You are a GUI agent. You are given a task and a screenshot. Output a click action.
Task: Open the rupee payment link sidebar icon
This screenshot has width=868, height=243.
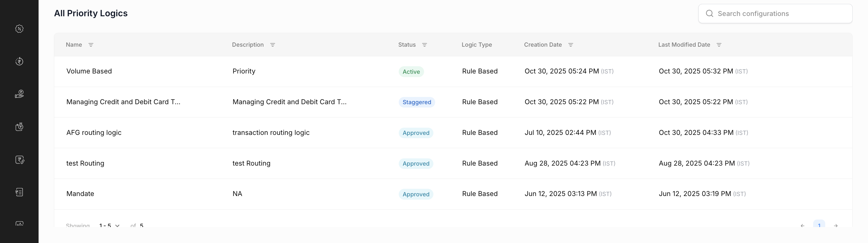click(20, 160)
